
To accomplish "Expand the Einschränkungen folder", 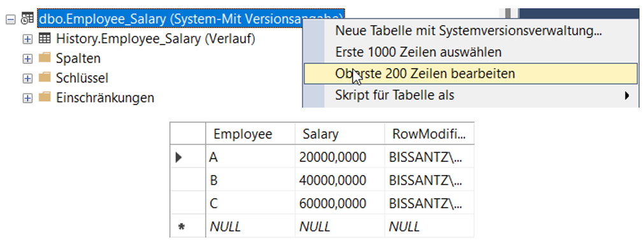I will click(x=27, y=98).
